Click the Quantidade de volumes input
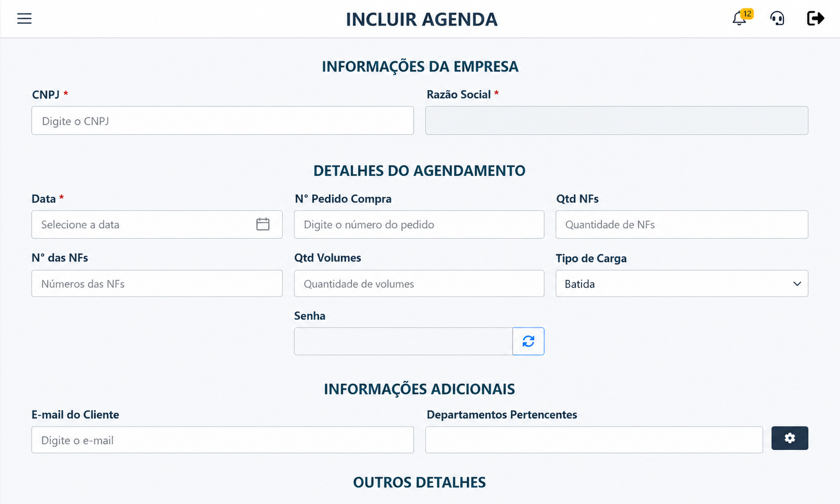Image resolution: width=840 pixels, height=504 pixels. [x=419, y=283]
